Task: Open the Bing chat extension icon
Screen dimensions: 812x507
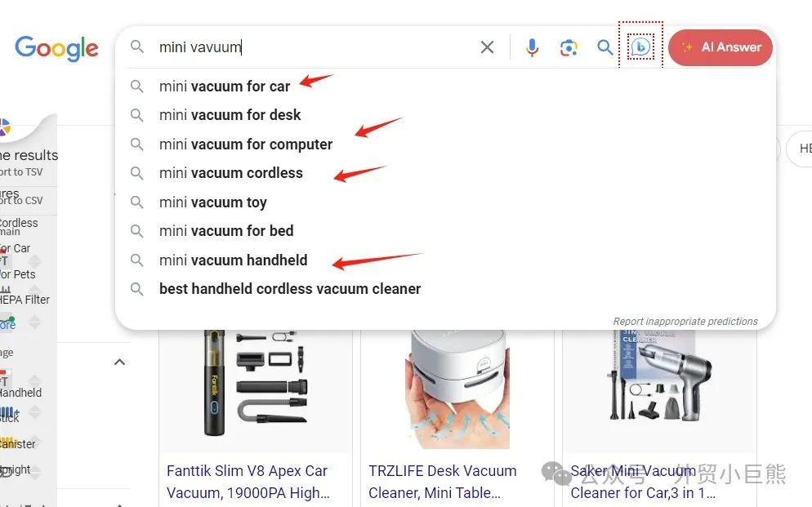Action: coord(640,47)
